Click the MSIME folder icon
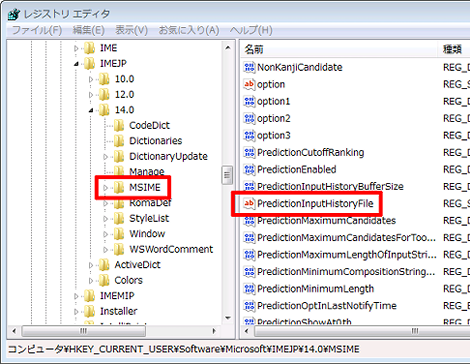Viewport: 470px width, 364px height. tap(119, 187)
